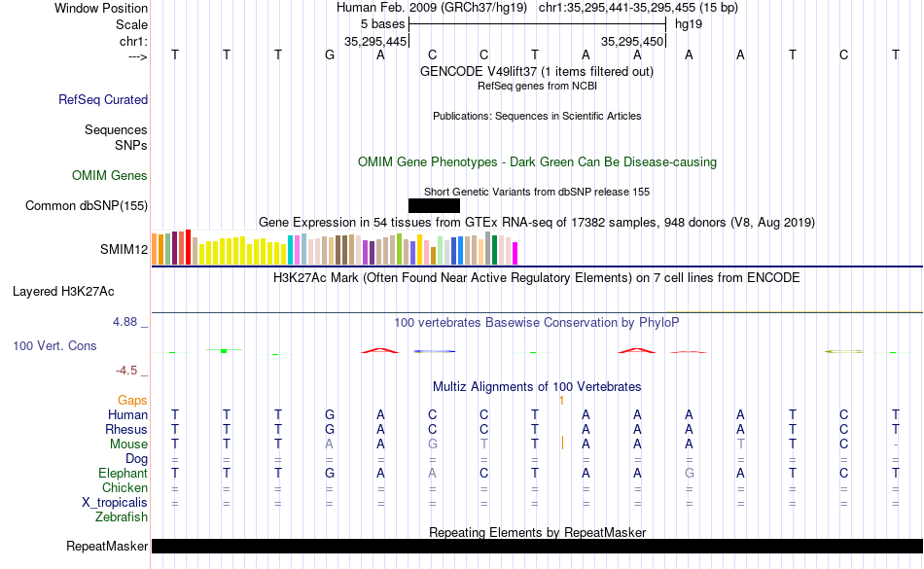Click 'Publications: Sequences in Scientific Articles' title

click(x=537, y=116)
